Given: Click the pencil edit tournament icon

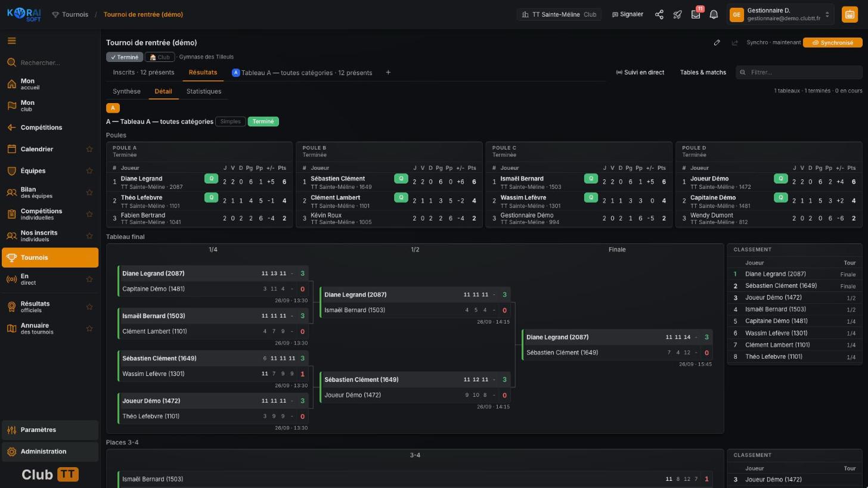Looking at the screenshot, I should tap(717, 42).
